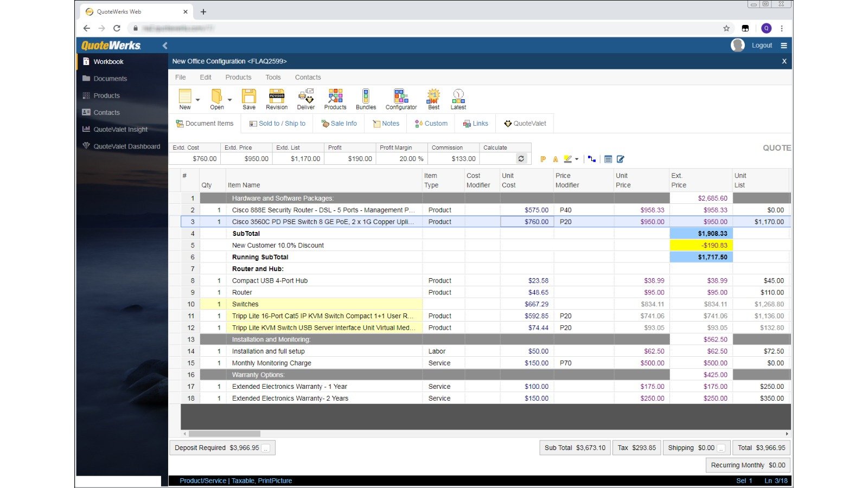Viewport: 868px width, 488px height.
Task: Expand the New document dropdown arrow
Action: [198, 100]
